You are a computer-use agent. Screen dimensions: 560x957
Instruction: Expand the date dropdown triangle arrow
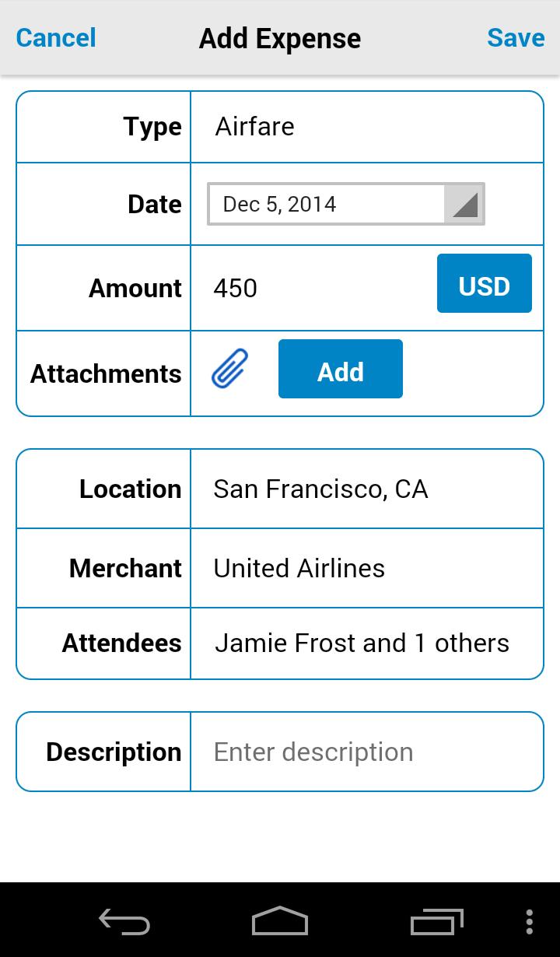pos(464,205)
